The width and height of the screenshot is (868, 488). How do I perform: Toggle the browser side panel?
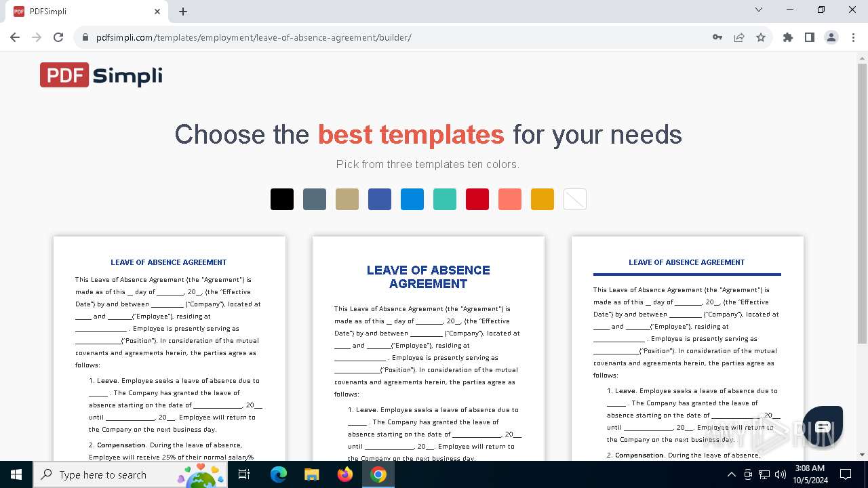pos(810,37)
